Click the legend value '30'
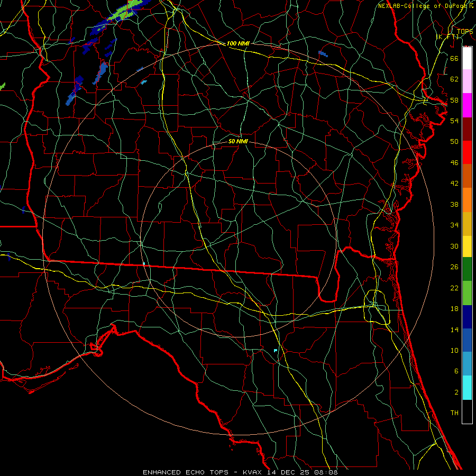The height and width of the screenshot is (476, 476). coord(454,246)
